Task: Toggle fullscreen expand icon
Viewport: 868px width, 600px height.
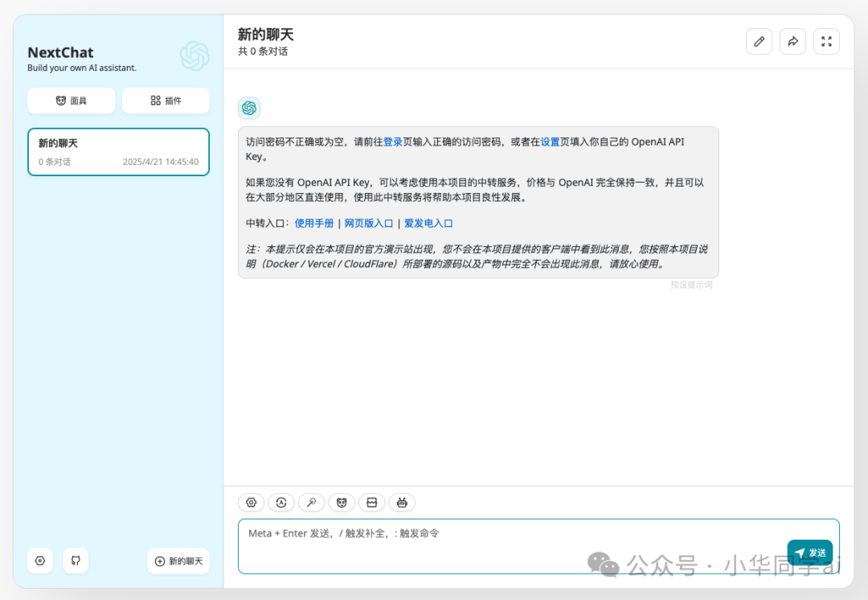Action: 826,42
